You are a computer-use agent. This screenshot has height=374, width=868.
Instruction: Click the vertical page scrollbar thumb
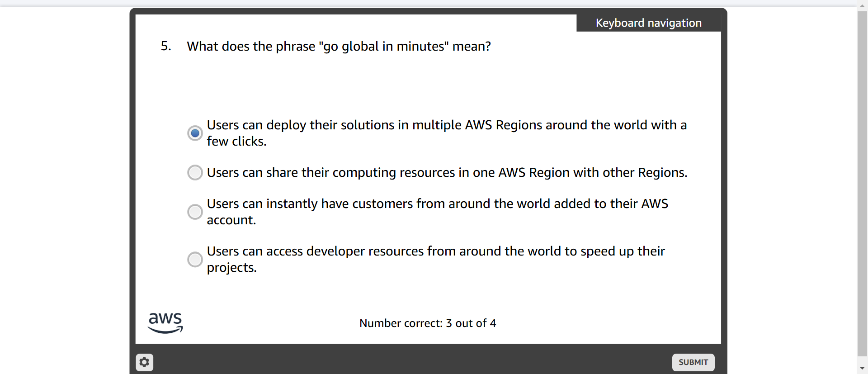(x=863, y=183)
